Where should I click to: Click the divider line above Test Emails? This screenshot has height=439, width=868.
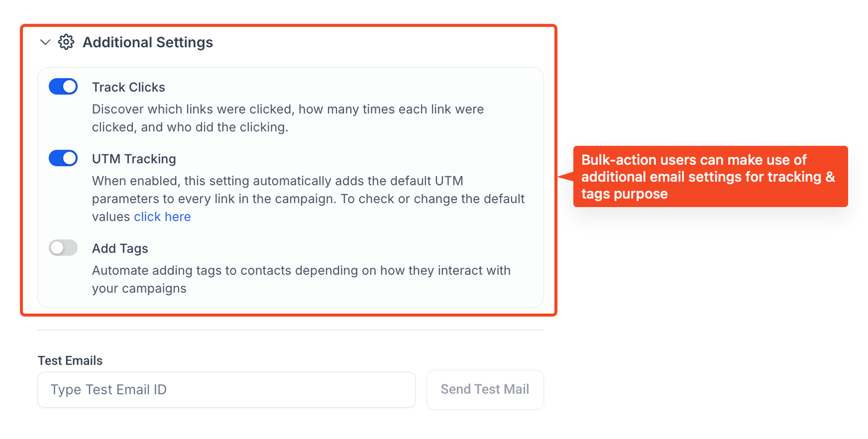click(x=290, y=330)
